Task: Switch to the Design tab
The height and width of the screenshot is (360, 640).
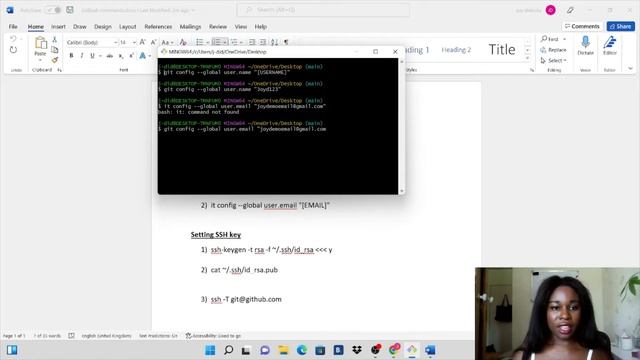Action: [x=103, y=27]
